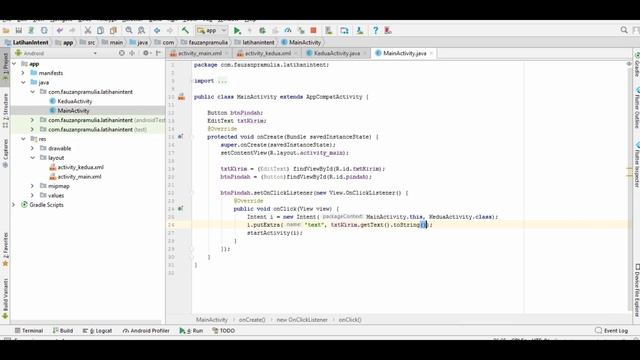Image resolution: width=640 pixels, height=360 pixels.
Task: Stop the app with red square icon
Action: click(x=313, y=31)
